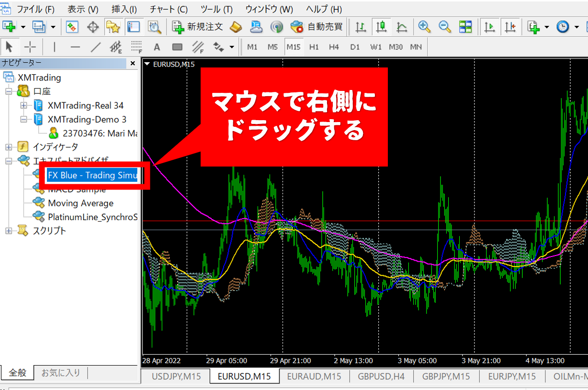Open the 表示 (V) menu
Viewport: 588px width, 390px height.
[83, 9]
